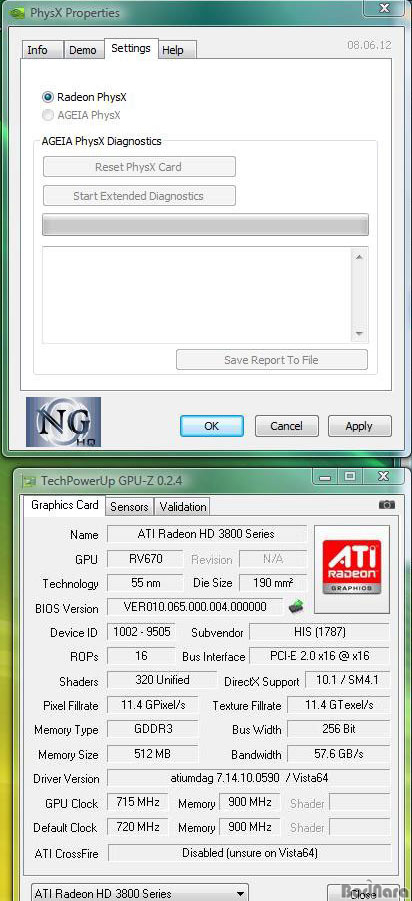The image size is (412, 901).
Task: Click the GPU-Z screenshot camera icon
Action: (387, 505)
